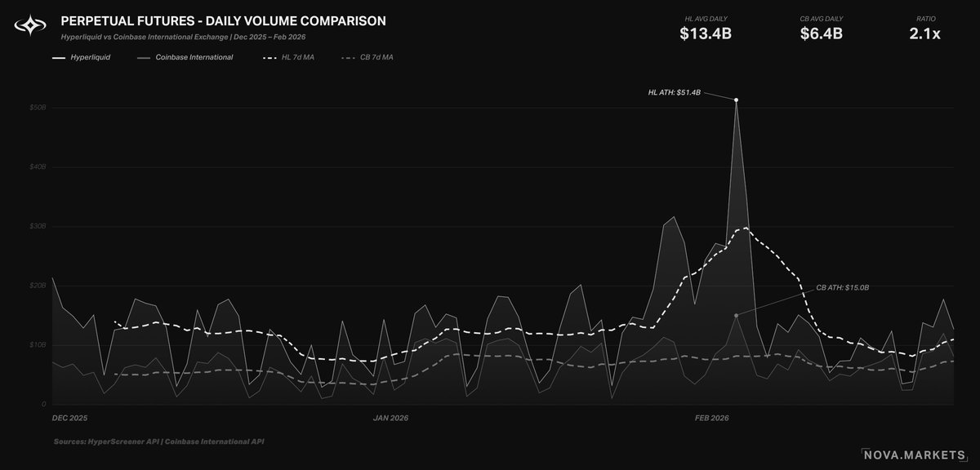Click the chart title Perpetual Futures - Daily Volume Comparison
980x470 pixels.
click(224, 20)
